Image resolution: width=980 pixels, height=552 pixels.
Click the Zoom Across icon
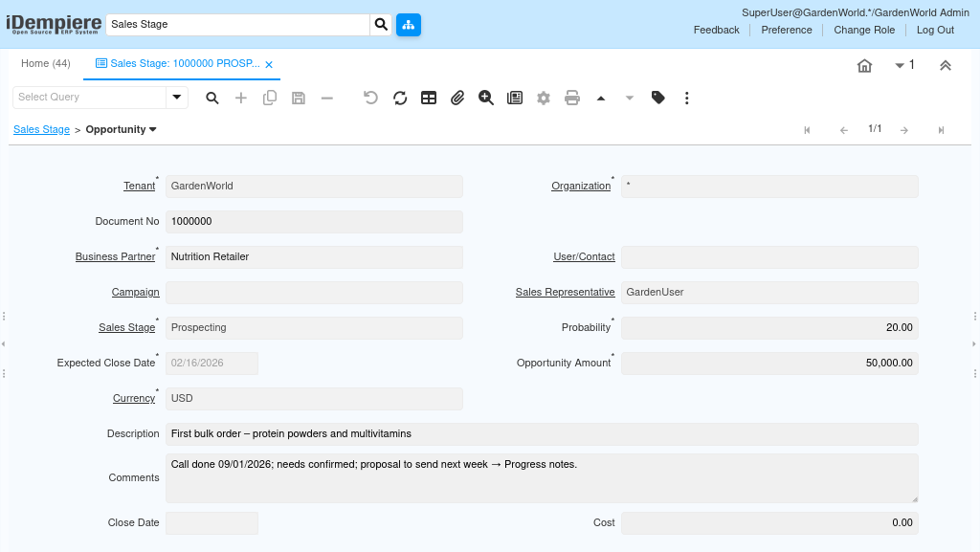486,98
